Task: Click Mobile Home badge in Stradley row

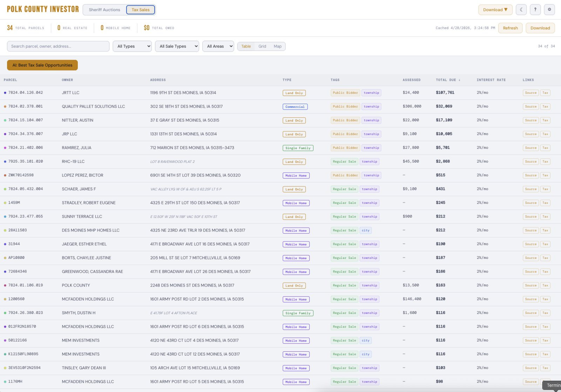Action: click(x=296, y=203)
